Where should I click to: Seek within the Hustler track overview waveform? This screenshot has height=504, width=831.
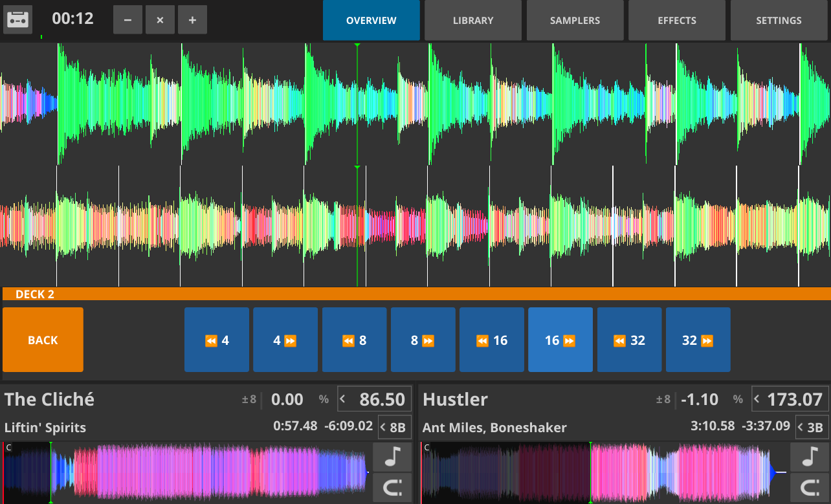(604, 473)
